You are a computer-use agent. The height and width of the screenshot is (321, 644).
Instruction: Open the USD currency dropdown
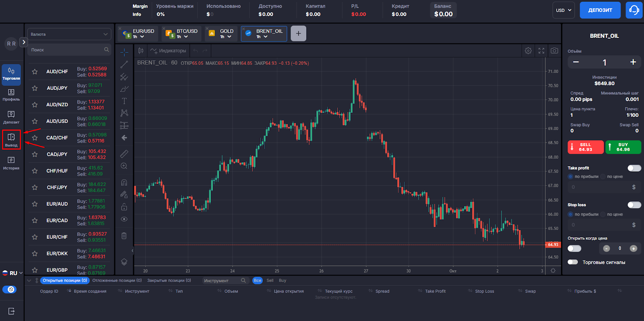563,10
